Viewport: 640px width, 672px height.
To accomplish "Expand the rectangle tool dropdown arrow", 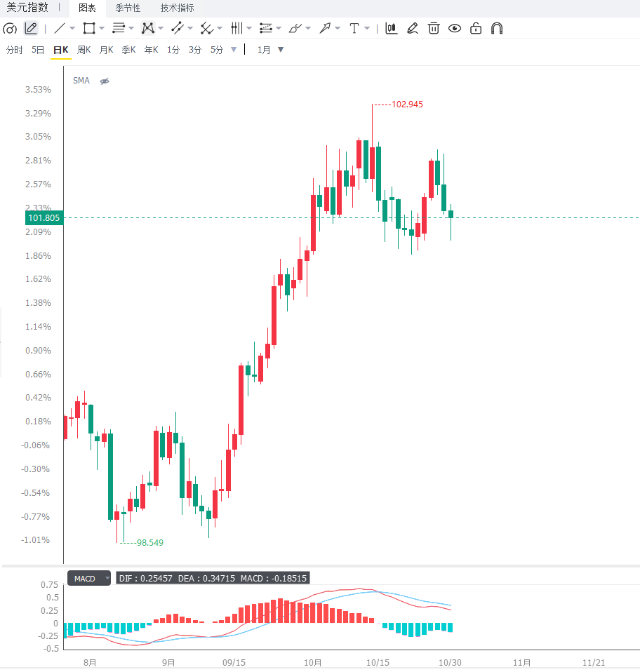I will [102, 29].
